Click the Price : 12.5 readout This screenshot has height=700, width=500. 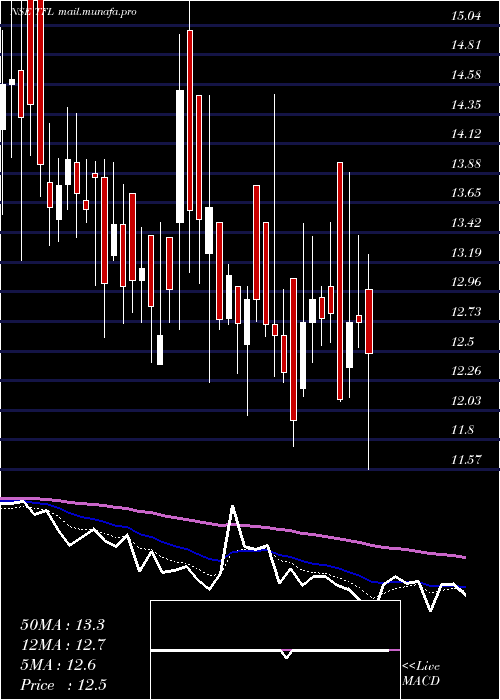(x=63, y=685)
